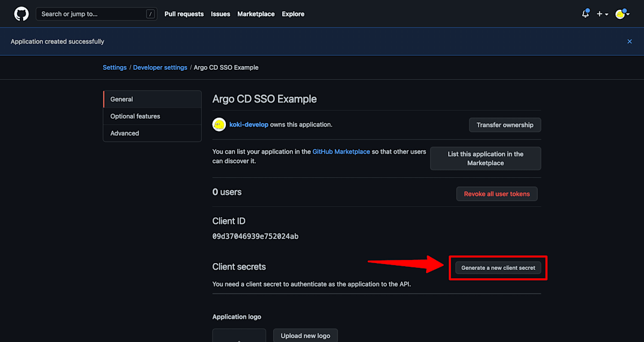Click the Argo CD SSO Example heading

(x=265, y=99)
